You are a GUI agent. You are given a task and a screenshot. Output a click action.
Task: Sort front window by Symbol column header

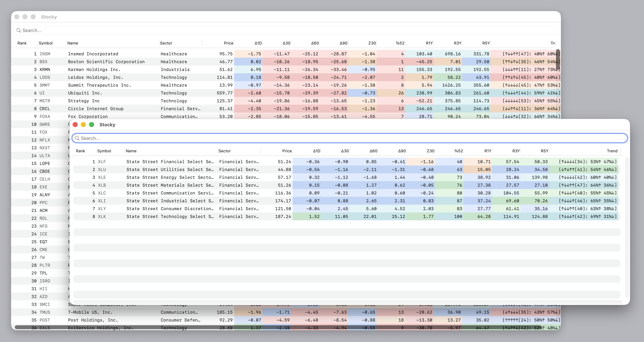click(x=104, y=151)
